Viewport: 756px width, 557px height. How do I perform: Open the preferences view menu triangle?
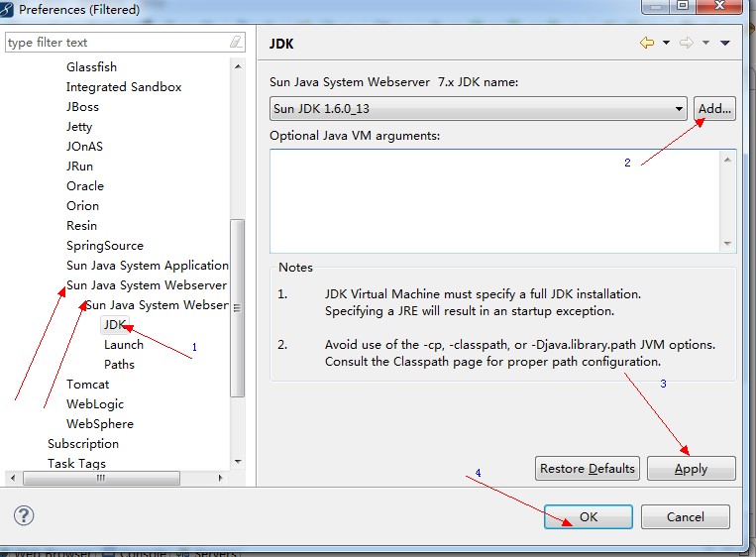coord(725,43)
